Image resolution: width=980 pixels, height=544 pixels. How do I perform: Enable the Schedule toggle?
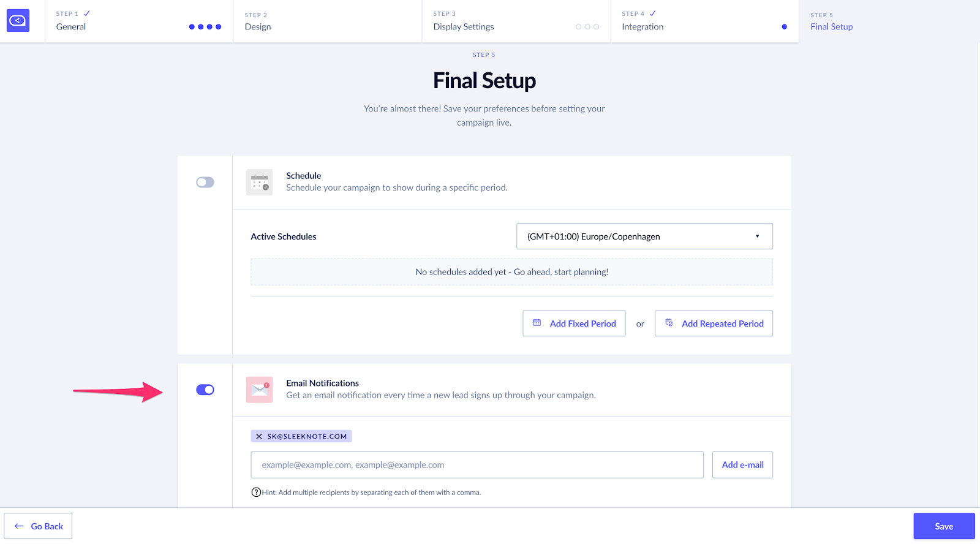point(205,182)
